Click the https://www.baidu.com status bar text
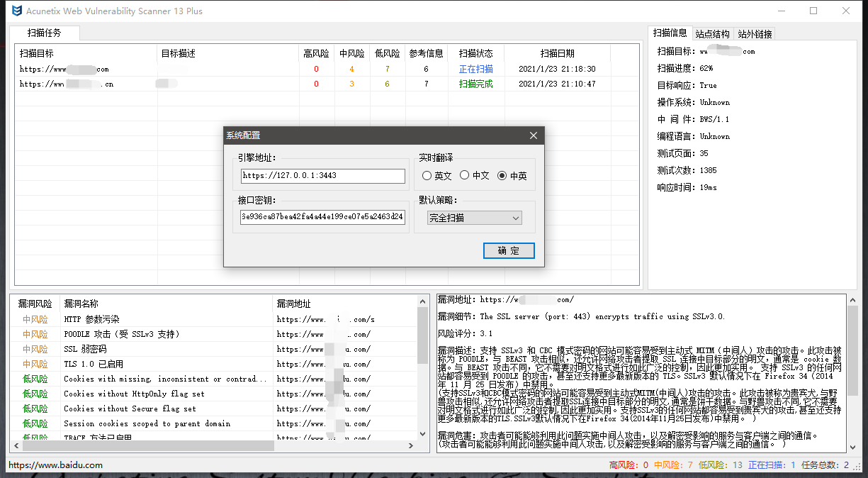The height and width of the screenshot is (478, 868). point(55,465)
